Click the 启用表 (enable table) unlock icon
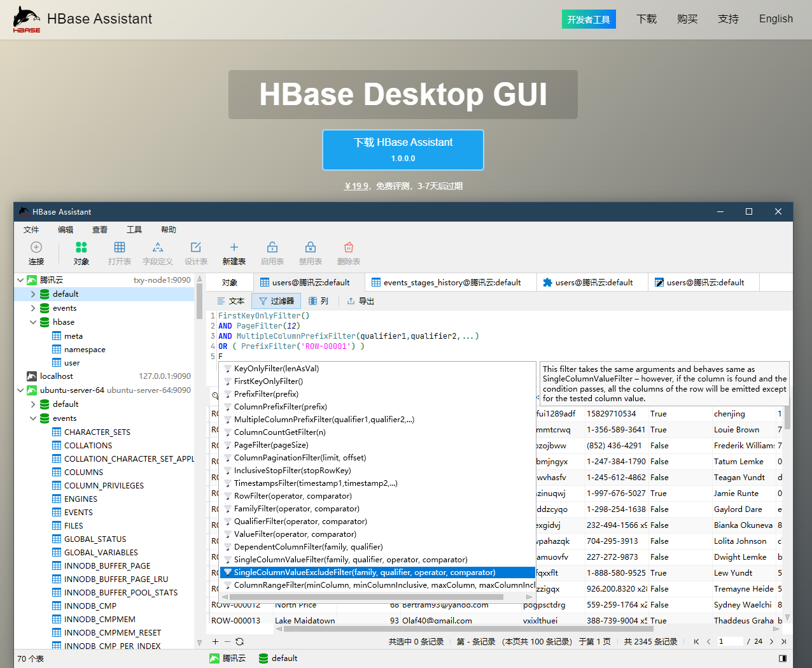Screen dimensions: 812x668 coord(272,247)
